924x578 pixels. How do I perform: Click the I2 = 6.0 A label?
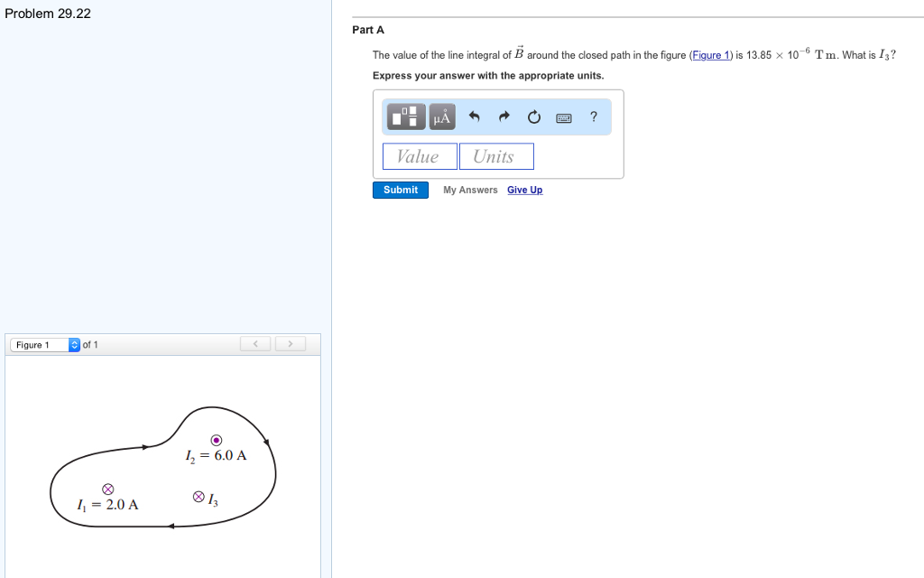pyautogui.click(x=216, y=456)
